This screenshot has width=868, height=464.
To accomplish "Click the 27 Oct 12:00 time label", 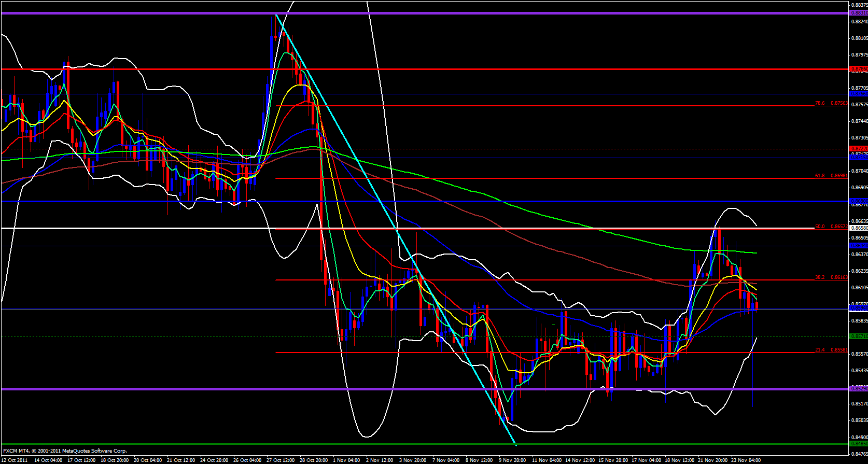I will [280, 460].
